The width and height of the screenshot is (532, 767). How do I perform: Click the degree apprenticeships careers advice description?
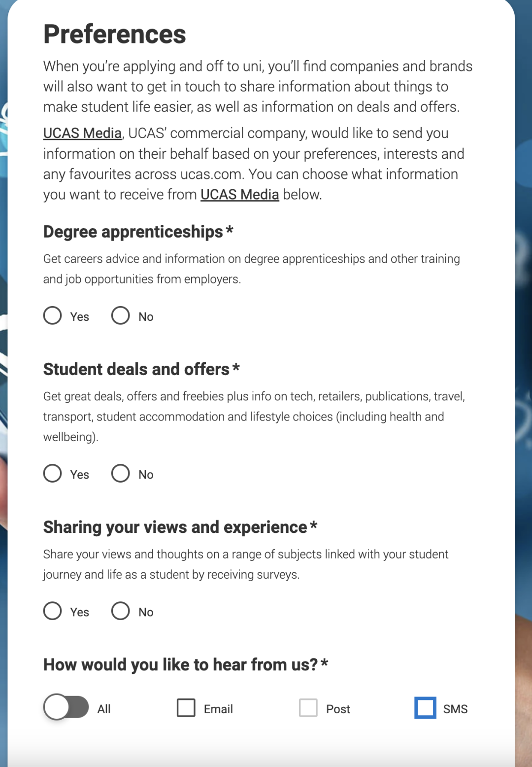click(252, 269)
